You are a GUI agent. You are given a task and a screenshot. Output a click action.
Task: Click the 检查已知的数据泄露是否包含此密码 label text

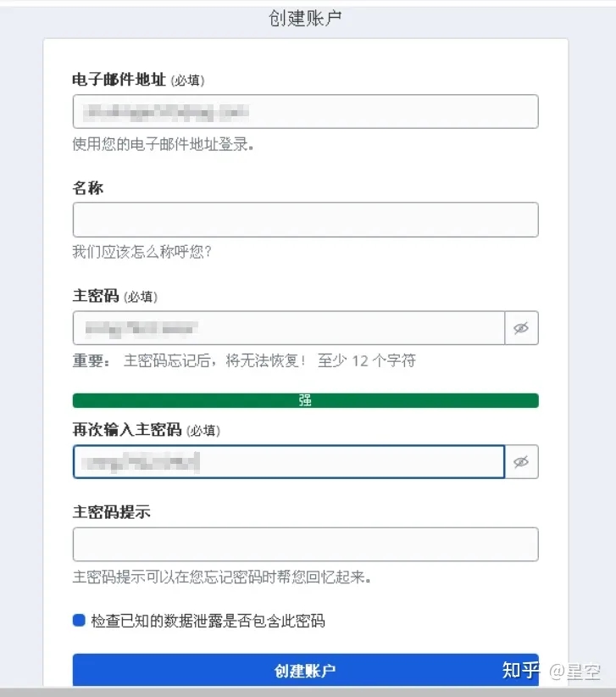[208, 622]
